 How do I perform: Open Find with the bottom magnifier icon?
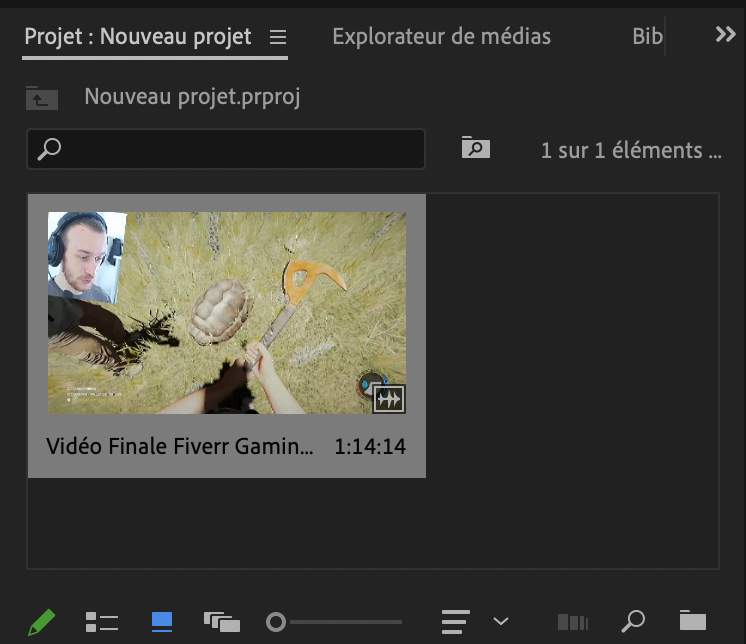(x=632, y=622)
